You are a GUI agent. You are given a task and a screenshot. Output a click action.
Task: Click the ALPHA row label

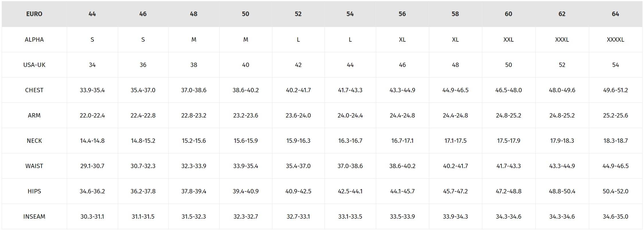[x=34, y=40]
